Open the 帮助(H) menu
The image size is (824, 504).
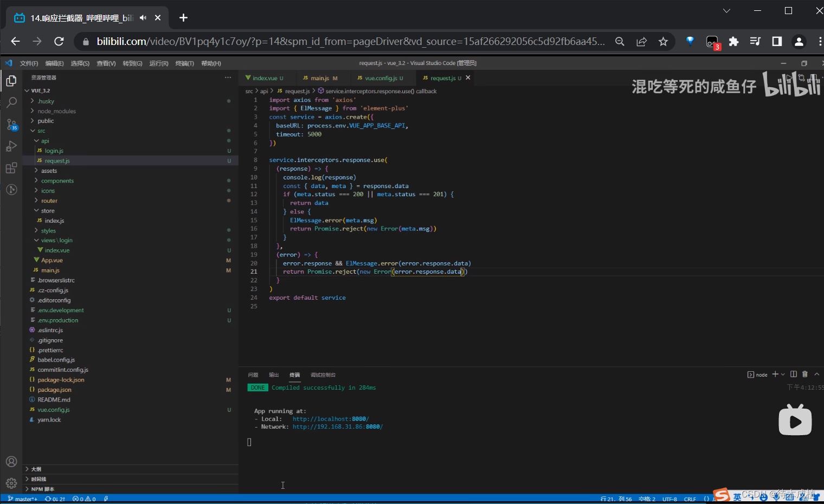211,63
